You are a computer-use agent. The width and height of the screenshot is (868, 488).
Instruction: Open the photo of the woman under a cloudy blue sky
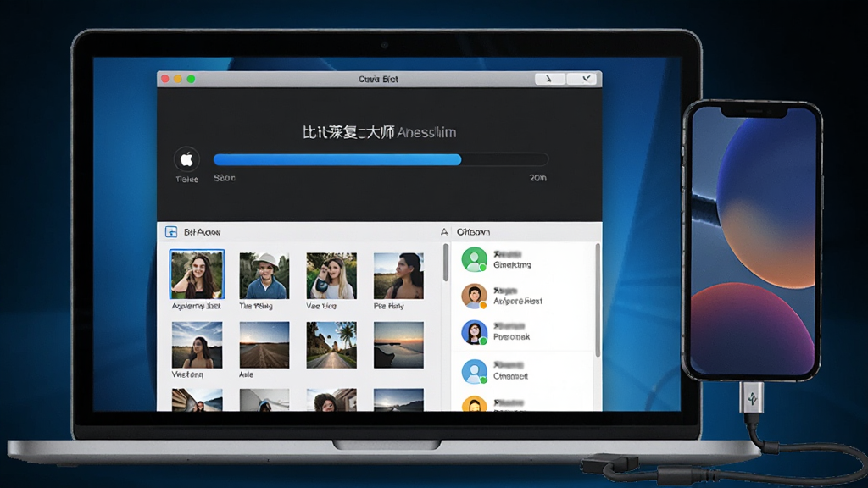(x=197, y=345)
